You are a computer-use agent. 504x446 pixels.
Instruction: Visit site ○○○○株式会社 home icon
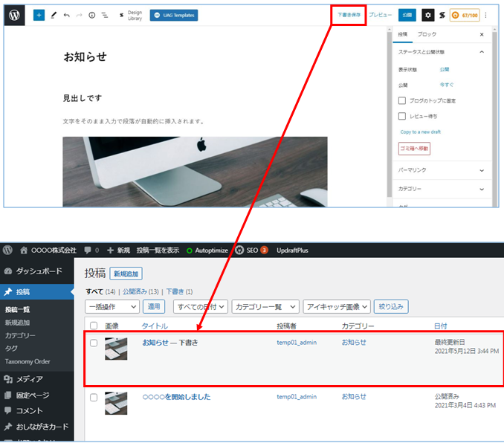click(x=48, y=251)
